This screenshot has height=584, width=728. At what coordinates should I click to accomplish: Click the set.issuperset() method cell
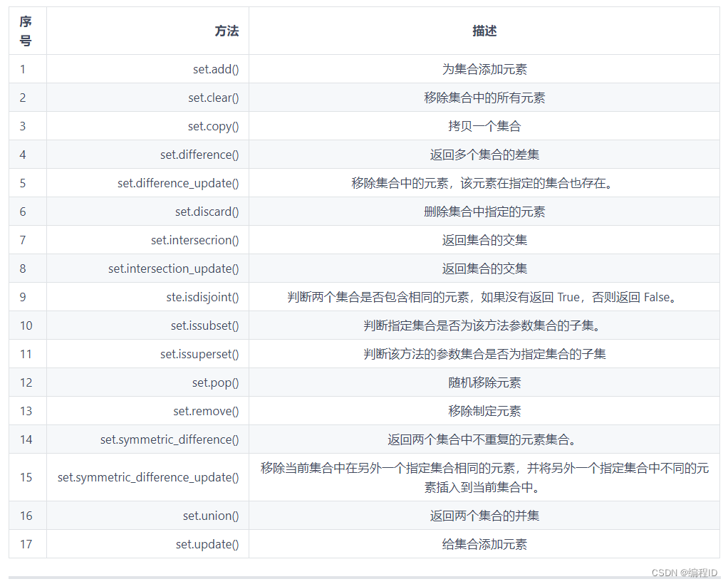(x=199, y=354)
